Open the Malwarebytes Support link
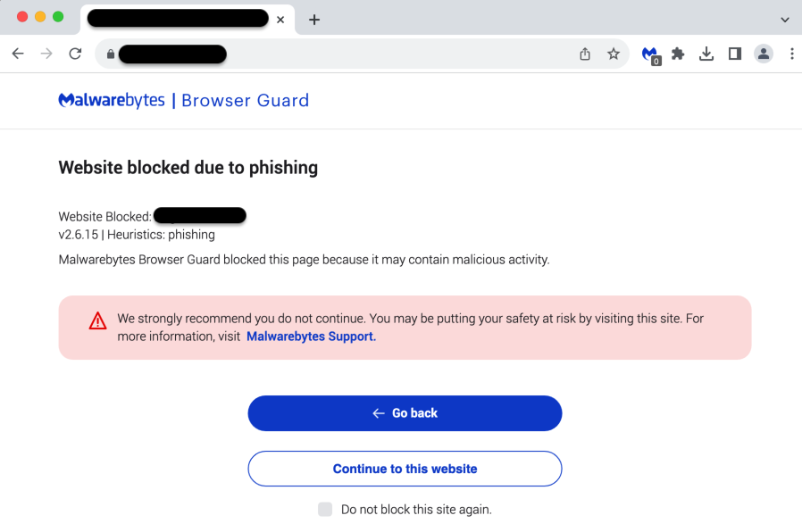 (x=311, y=337)
